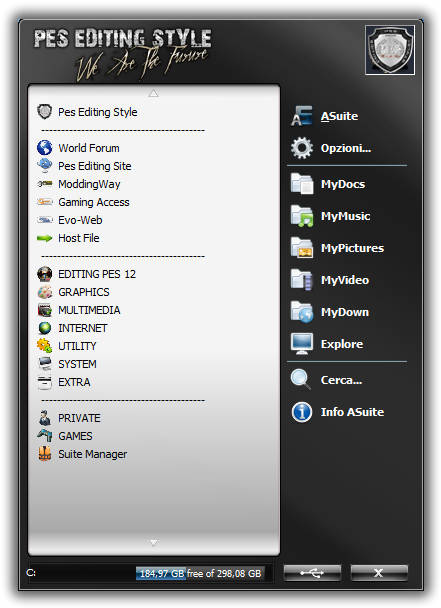The width and height of the screenshot is (441, 608).
Task: Open the MyDocs folder icon
Action: 301,183
